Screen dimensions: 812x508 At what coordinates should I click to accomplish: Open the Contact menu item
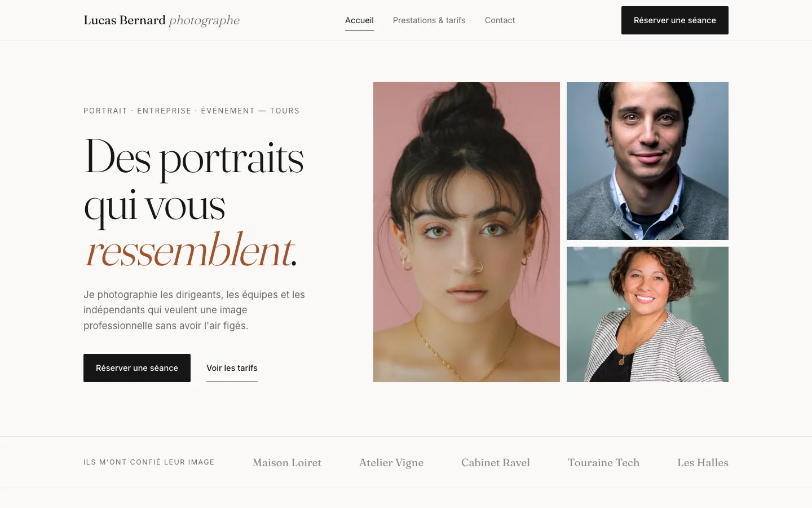tap(500, 20)
